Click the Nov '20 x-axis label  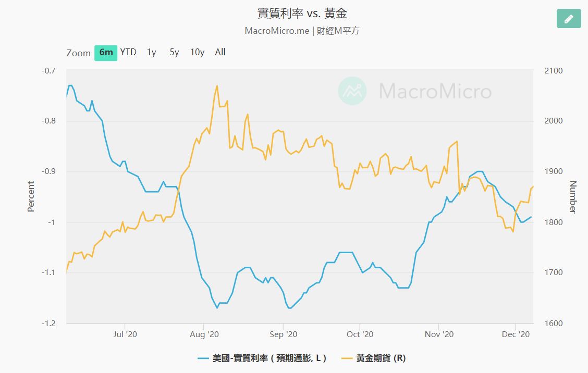[x=439, y=334]
